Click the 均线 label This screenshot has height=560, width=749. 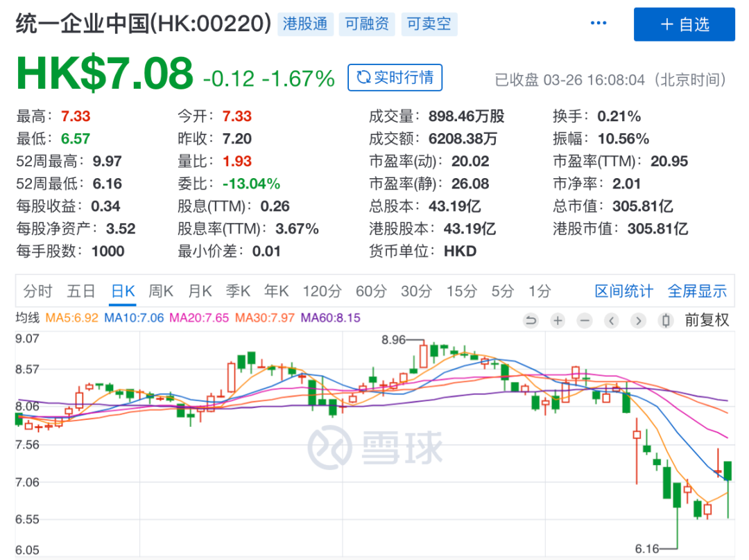point(27,318)
